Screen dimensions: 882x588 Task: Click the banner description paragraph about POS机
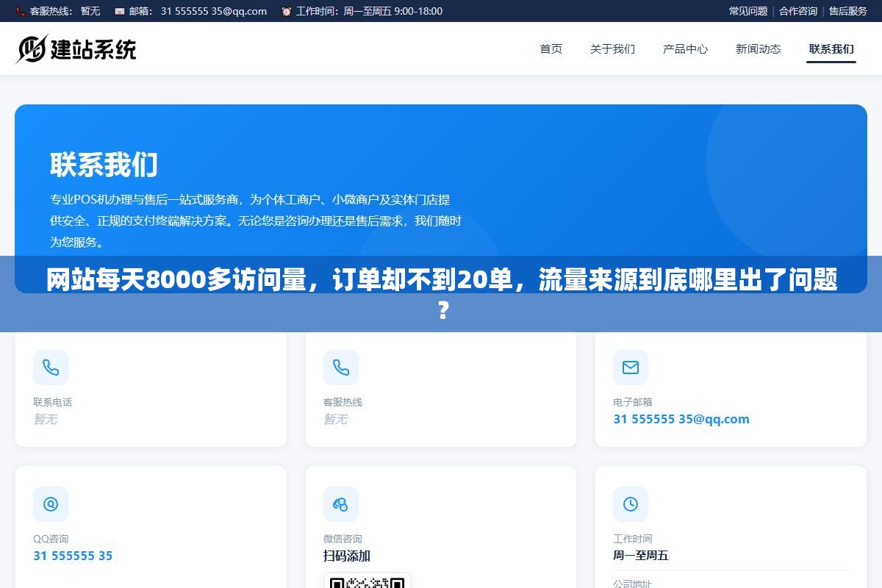tap(256, 220)
